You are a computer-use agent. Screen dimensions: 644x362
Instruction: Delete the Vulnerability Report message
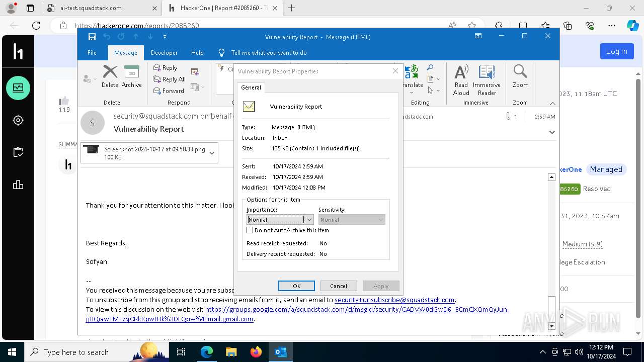[x=110, y=76]
